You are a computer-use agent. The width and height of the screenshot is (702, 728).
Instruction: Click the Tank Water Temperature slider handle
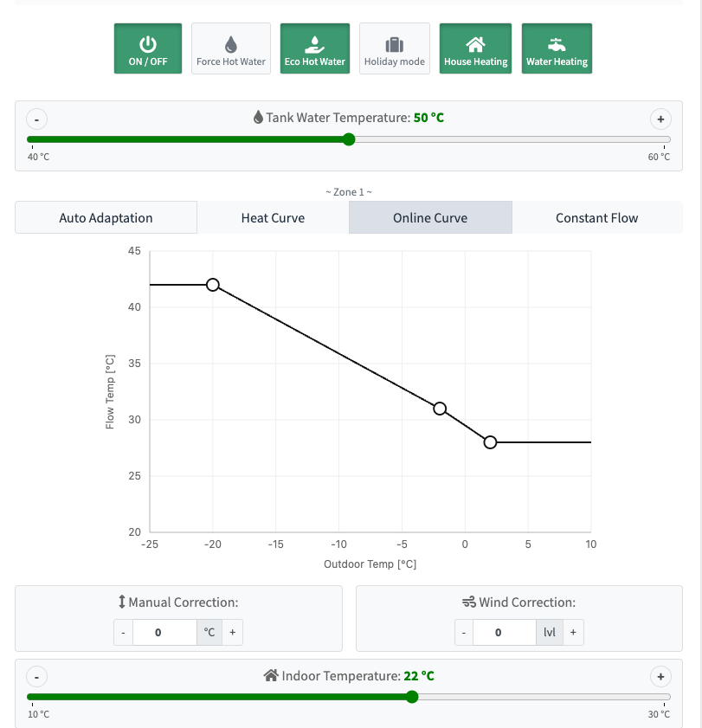point(349,139)
